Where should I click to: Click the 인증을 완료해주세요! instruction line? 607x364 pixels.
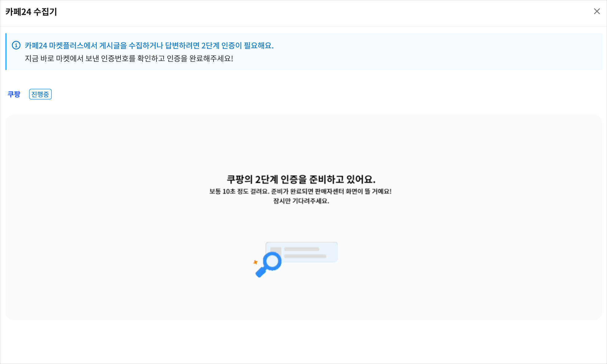[129, 59]
